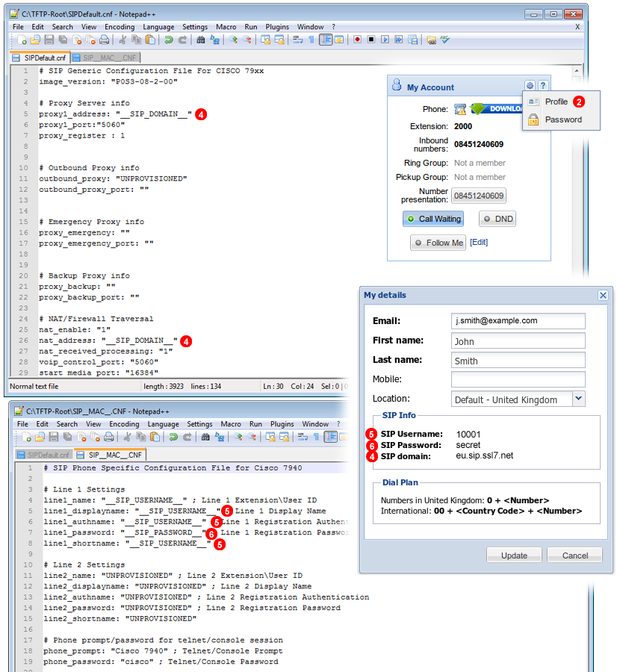Image resolution: width=620 pixels, height=672 pixels.
Task: Click the Edit link next to Follow Me
Action: [479, 242]
